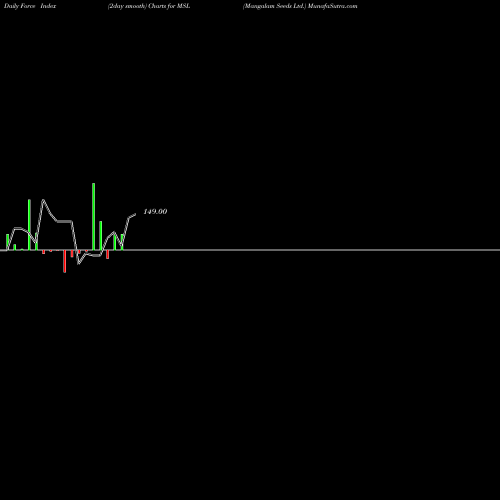Click the 'Daily Force Index' title text
This screenshot has width=500, height=500.
coord(30,6)
